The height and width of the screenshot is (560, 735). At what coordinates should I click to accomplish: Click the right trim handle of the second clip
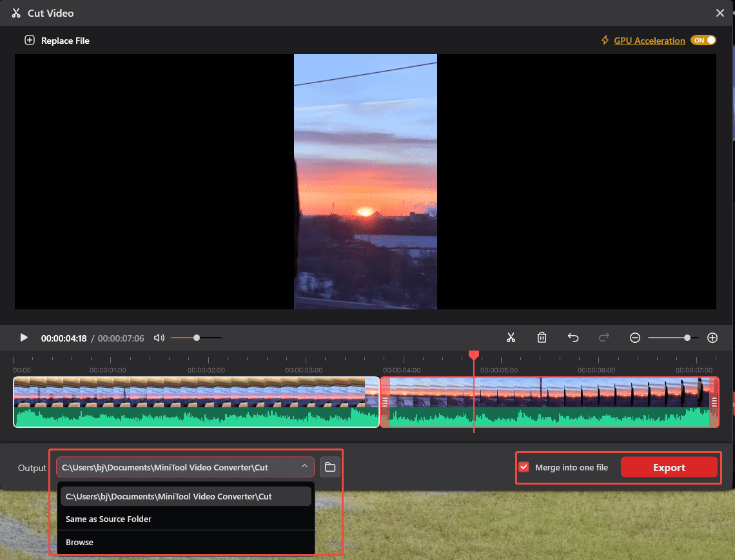(714, 402)
